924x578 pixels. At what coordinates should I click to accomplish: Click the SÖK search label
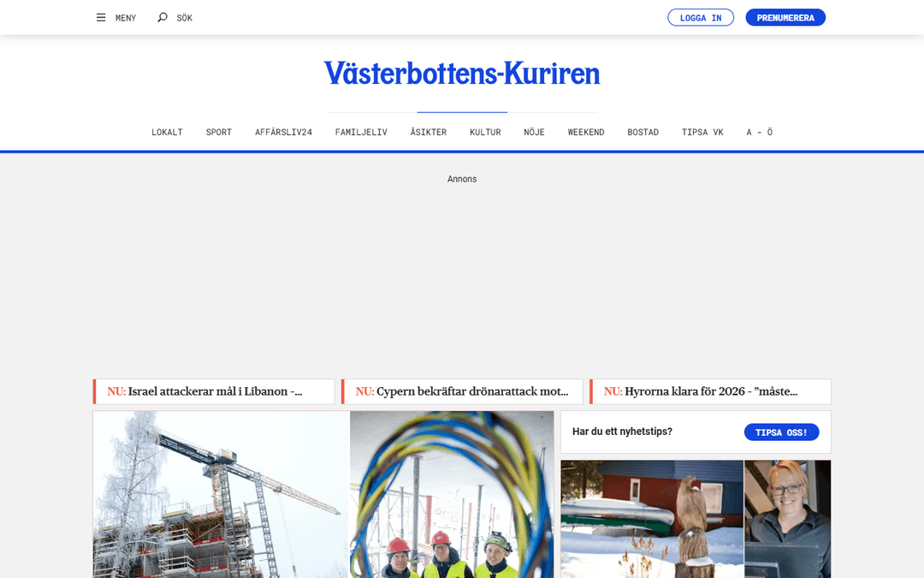pos(185,18)
